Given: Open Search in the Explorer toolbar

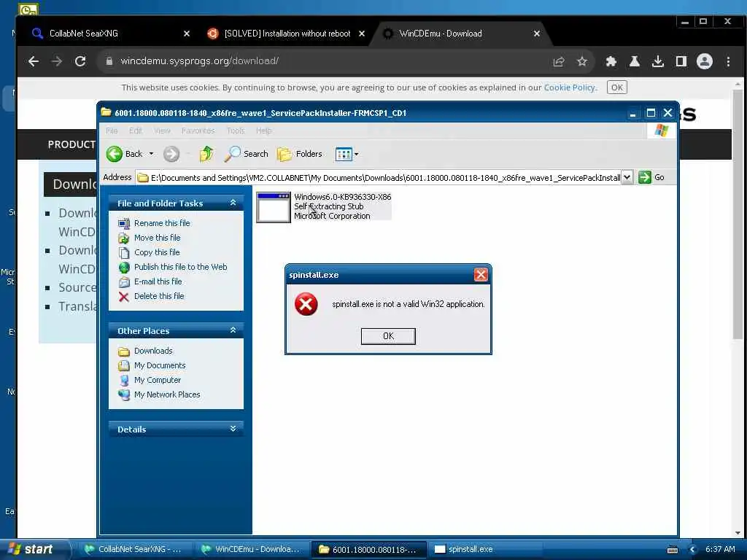Looking at the screenshot, I should coord(247,154).
